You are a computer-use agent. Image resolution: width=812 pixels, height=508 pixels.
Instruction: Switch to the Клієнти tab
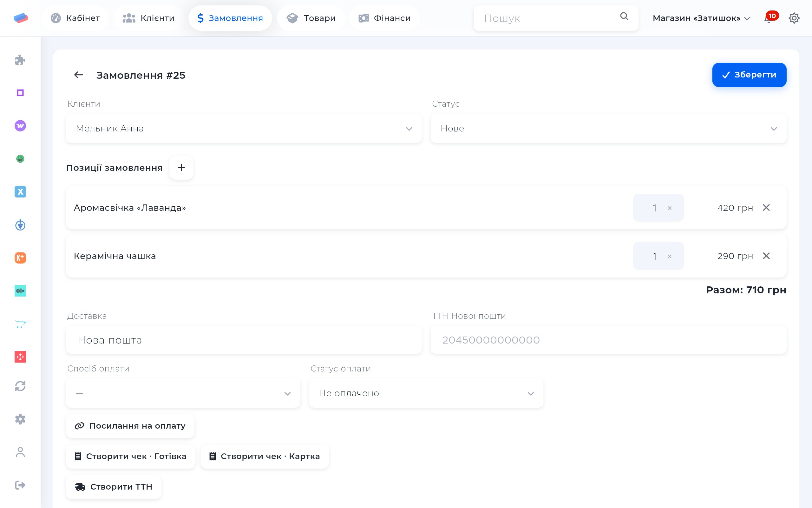pos(148,18)
